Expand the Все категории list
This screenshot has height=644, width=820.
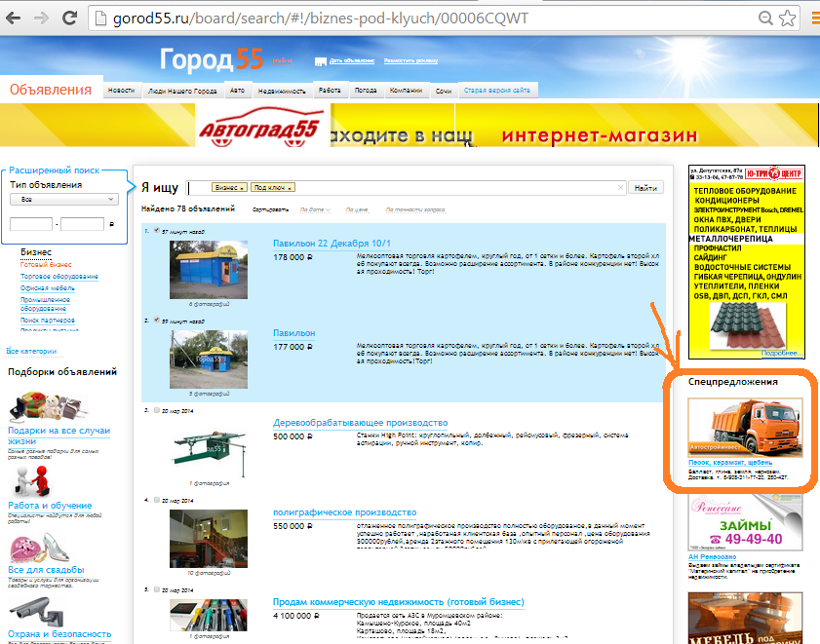31,352
